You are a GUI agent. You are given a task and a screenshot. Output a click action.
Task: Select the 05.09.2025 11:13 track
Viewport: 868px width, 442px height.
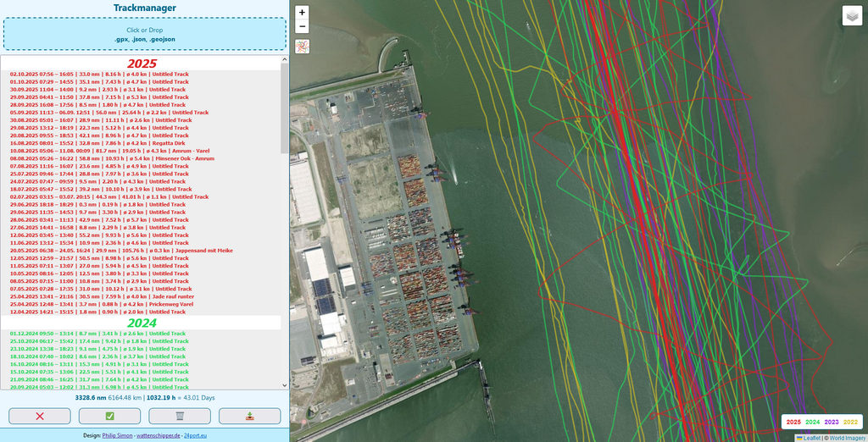142,113
